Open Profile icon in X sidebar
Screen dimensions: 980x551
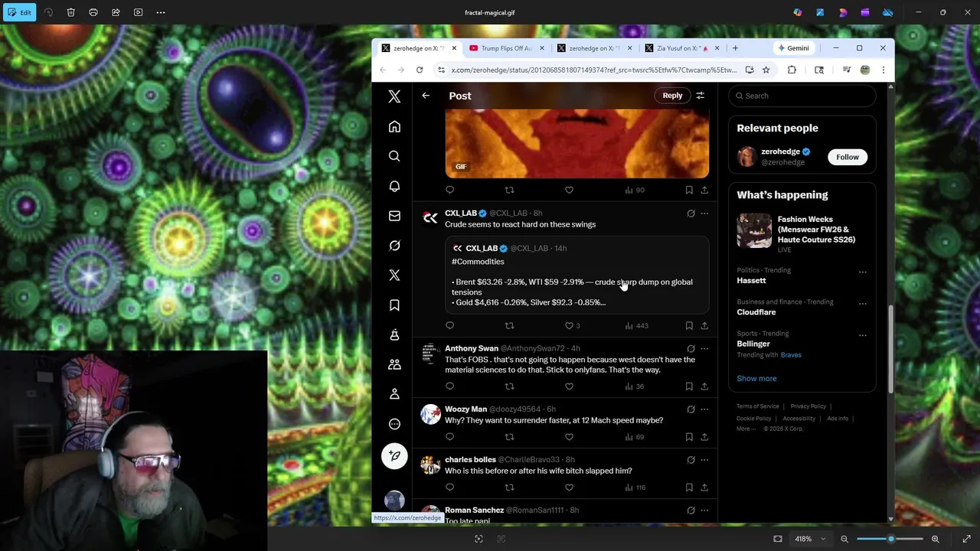394,393
